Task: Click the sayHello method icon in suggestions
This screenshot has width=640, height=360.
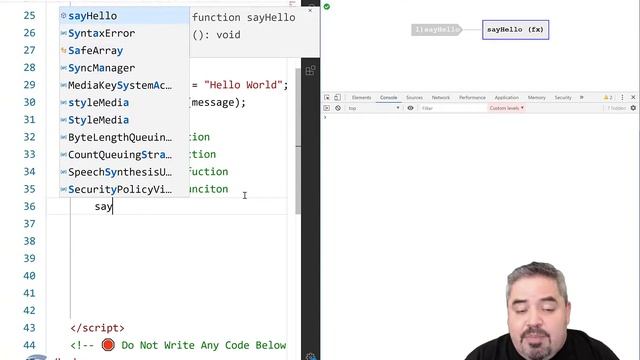Action: coord(63,16)
